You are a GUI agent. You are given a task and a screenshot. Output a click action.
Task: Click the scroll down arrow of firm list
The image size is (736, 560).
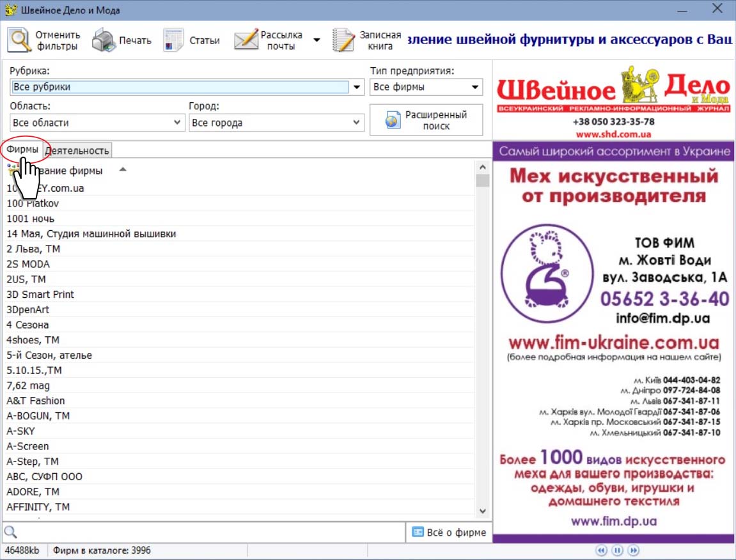coord(483,511)
